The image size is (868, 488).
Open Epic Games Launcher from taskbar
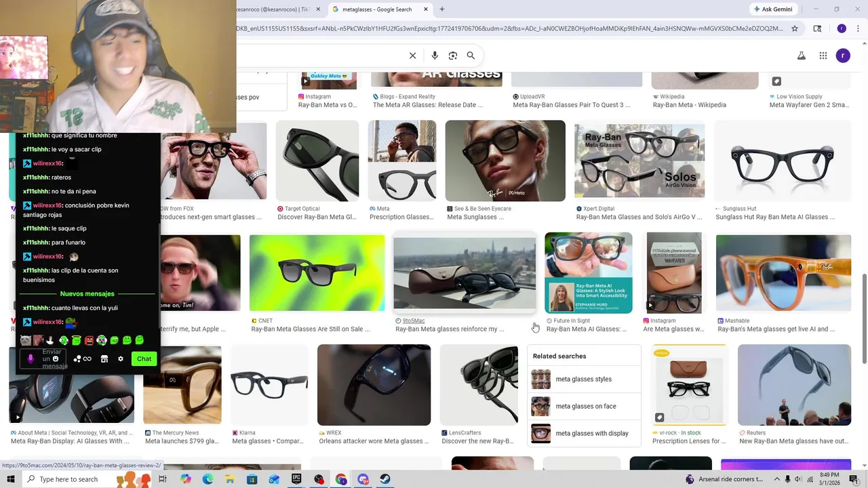pos(296,479)
